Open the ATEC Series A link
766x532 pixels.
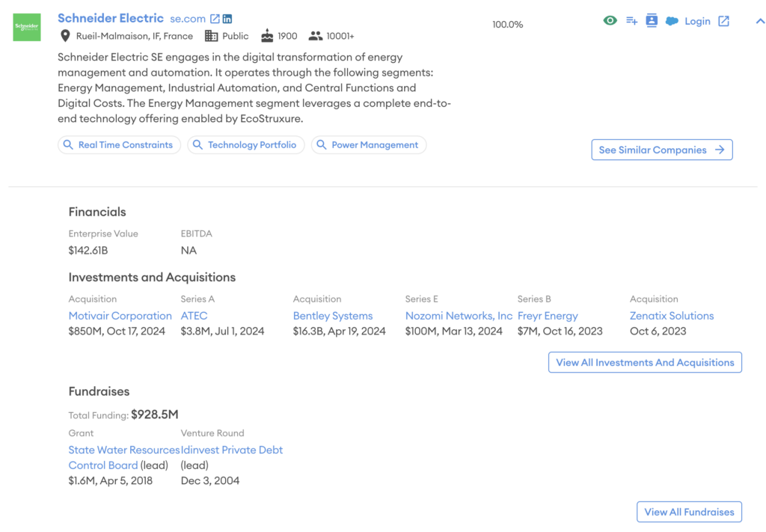194,316
